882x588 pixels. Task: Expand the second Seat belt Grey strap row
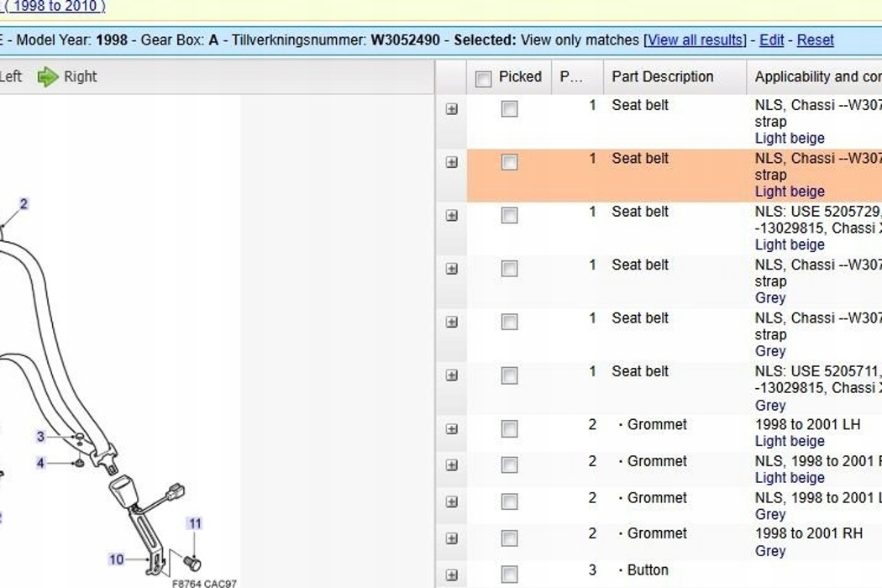(x=452, y=322)
